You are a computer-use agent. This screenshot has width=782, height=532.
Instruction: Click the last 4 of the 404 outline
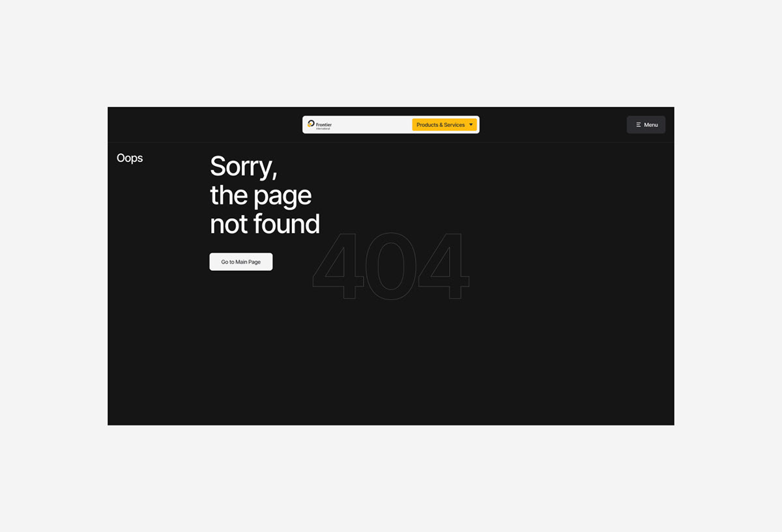point(444,266)
